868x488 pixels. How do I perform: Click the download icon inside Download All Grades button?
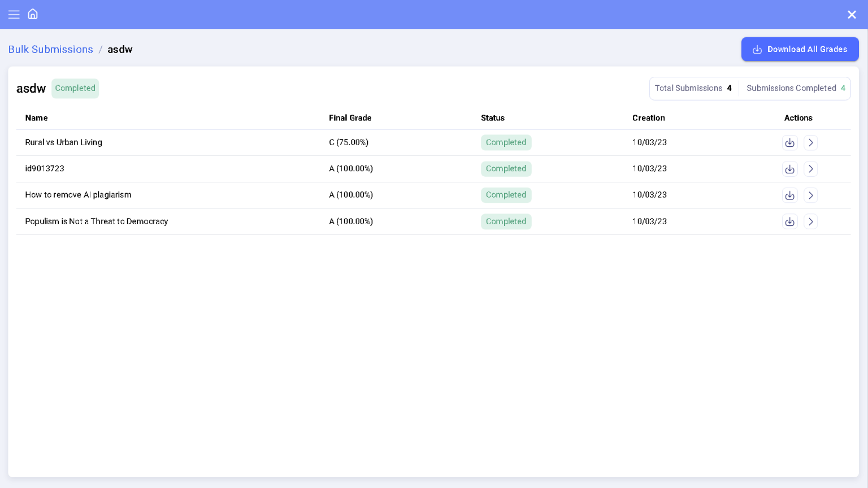pyautogui.click(x=757, y=49)
